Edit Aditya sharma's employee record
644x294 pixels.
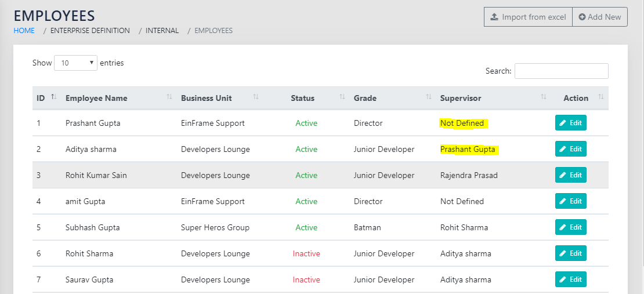[x=570, y=149]
